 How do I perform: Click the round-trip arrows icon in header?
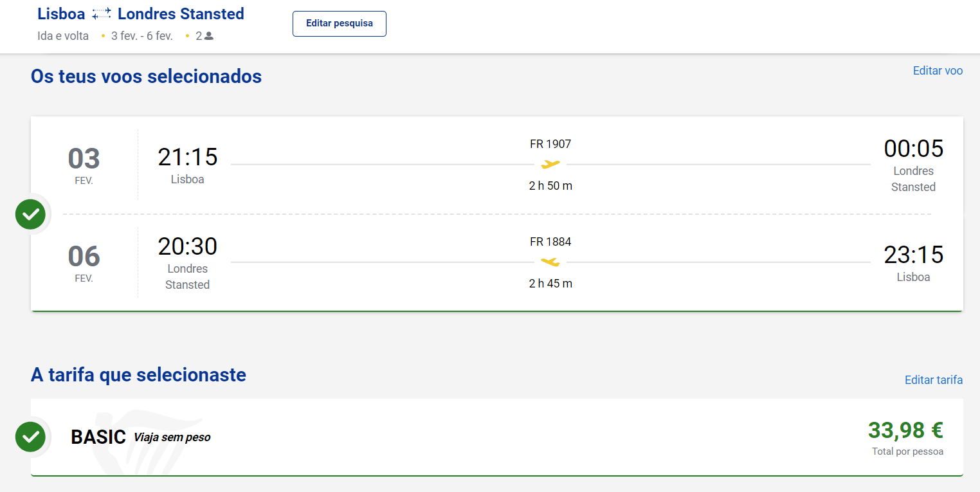coord(102,14)
